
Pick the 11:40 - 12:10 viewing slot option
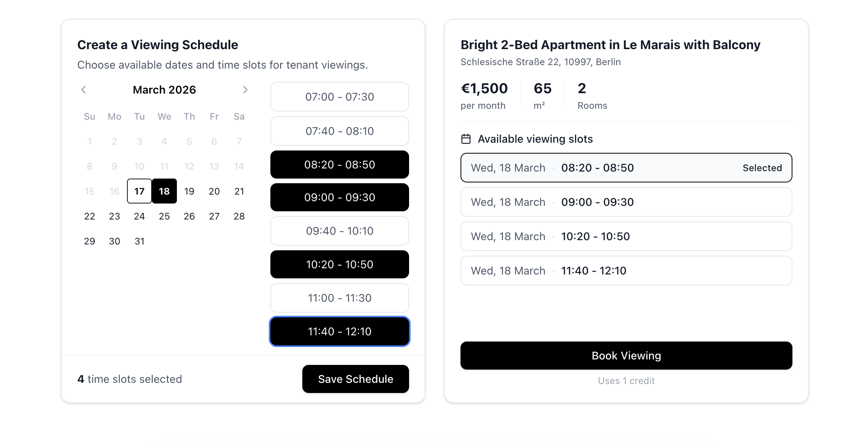click(x=626, y=271)
